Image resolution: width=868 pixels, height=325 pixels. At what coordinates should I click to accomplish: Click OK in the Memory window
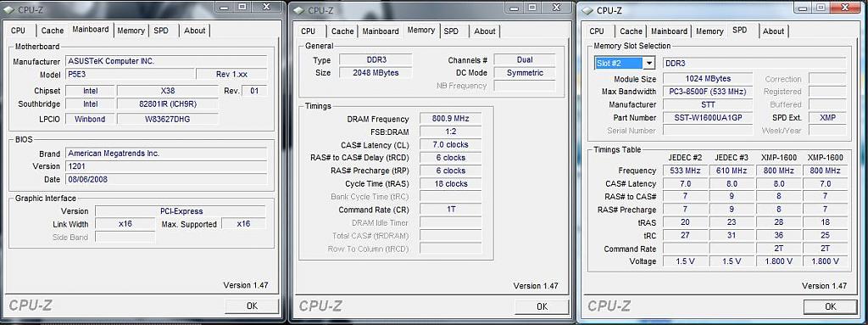tap(542, 306)
